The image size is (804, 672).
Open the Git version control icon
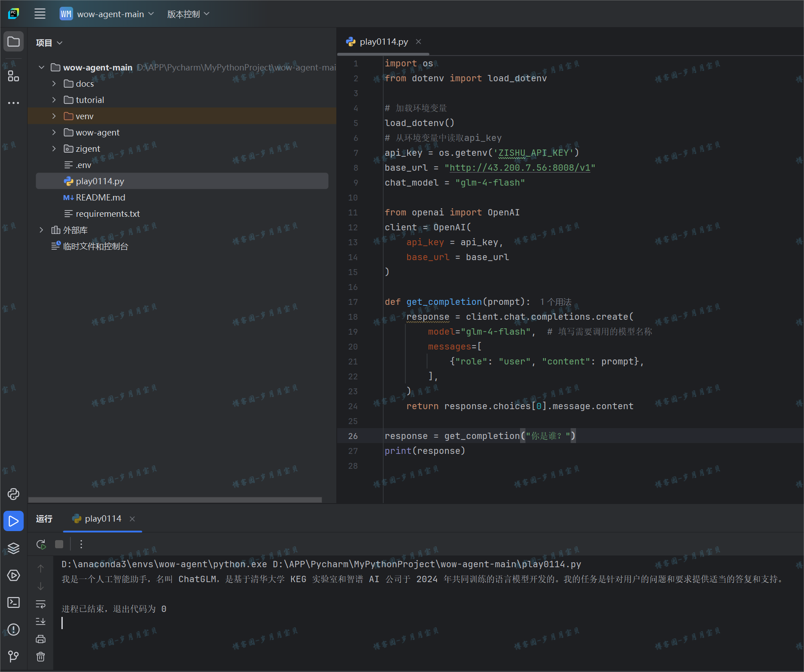point(14,656)
